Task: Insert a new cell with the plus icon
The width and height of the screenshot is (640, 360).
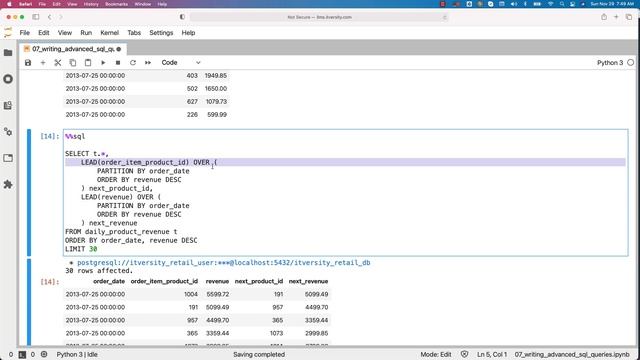Action: pos(43,62)
